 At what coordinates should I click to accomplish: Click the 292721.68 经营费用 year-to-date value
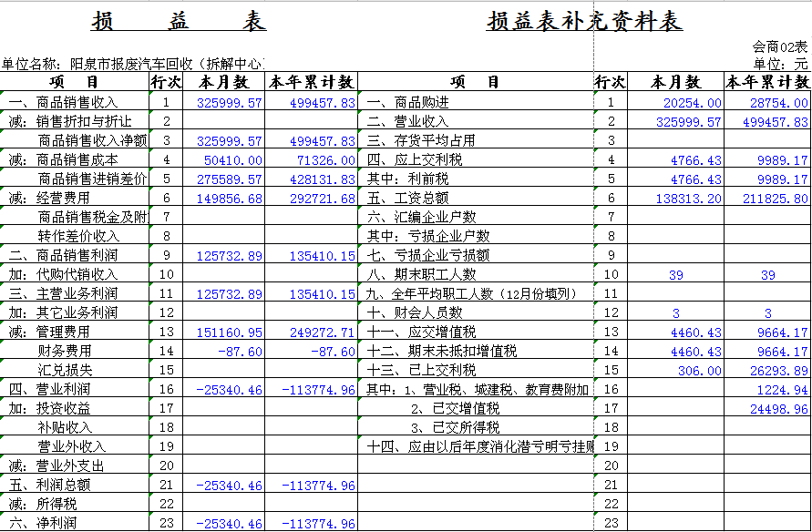pos(312,198)
